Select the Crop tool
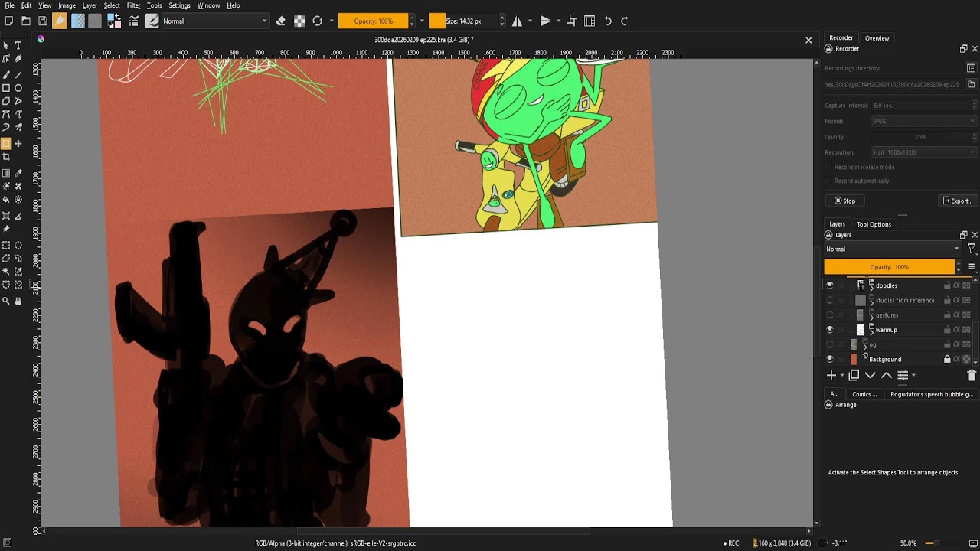Viewport: 980px width, 551px height. 6,157
